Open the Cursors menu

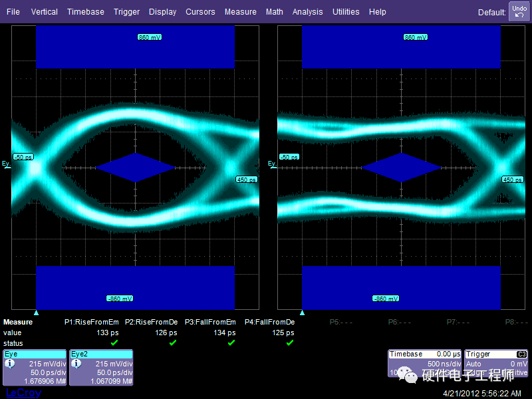coord(200,12)
